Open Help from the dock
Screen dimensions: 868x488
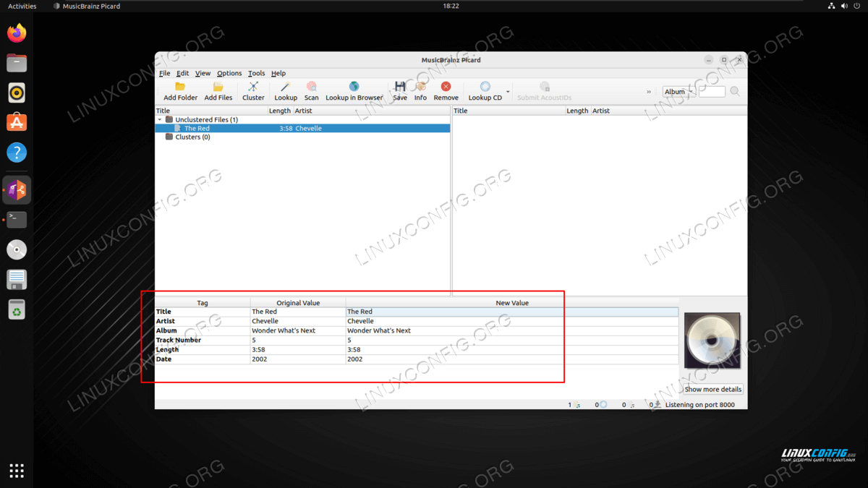[17, 152]
